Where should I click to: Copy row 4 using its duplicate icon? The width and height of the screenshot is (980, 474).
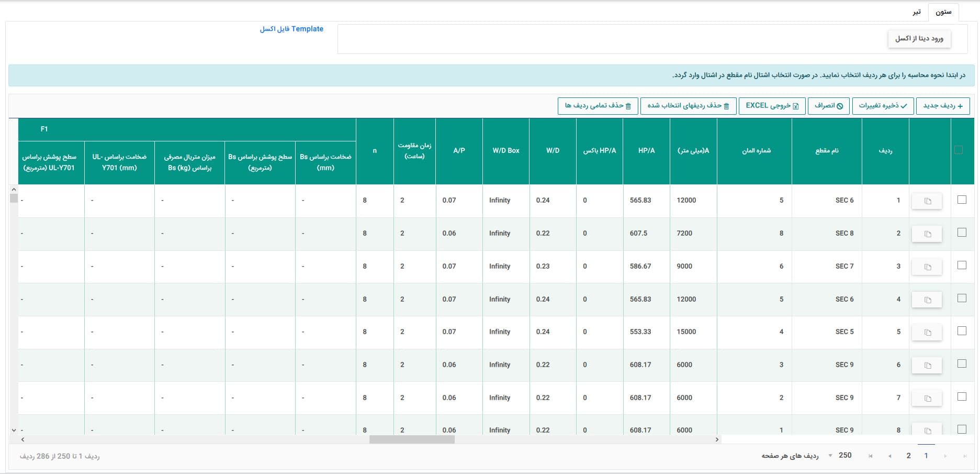click(x=927, y=300)
